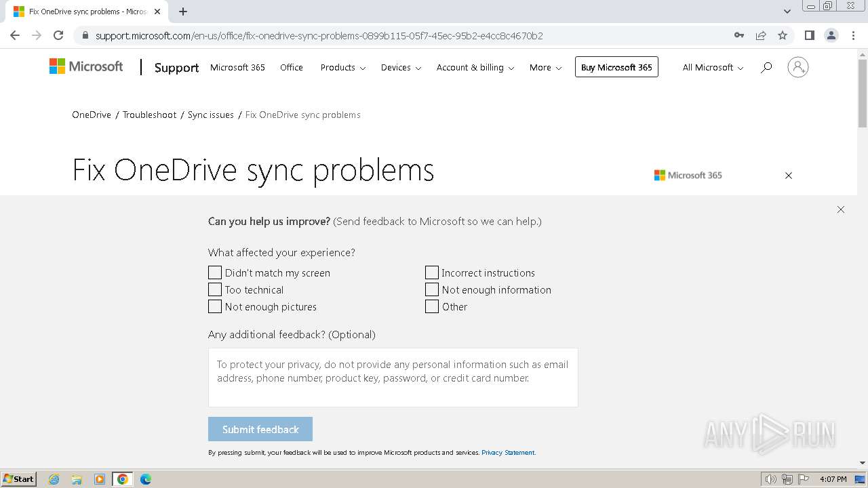Expand Account & billing dropdown
Screen dimensions: 868x488
click(x=475, y=67)
